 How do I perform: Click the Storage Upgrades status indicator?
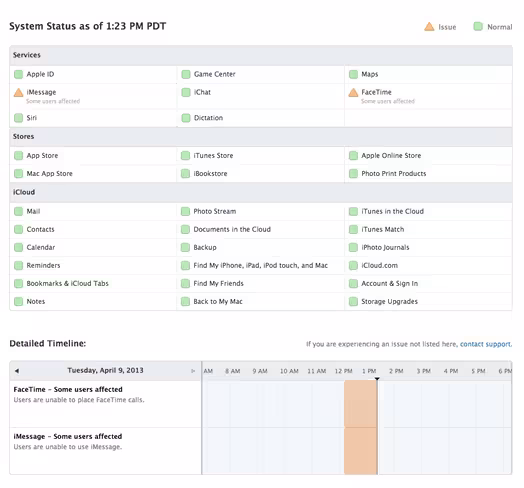[353, 301]
